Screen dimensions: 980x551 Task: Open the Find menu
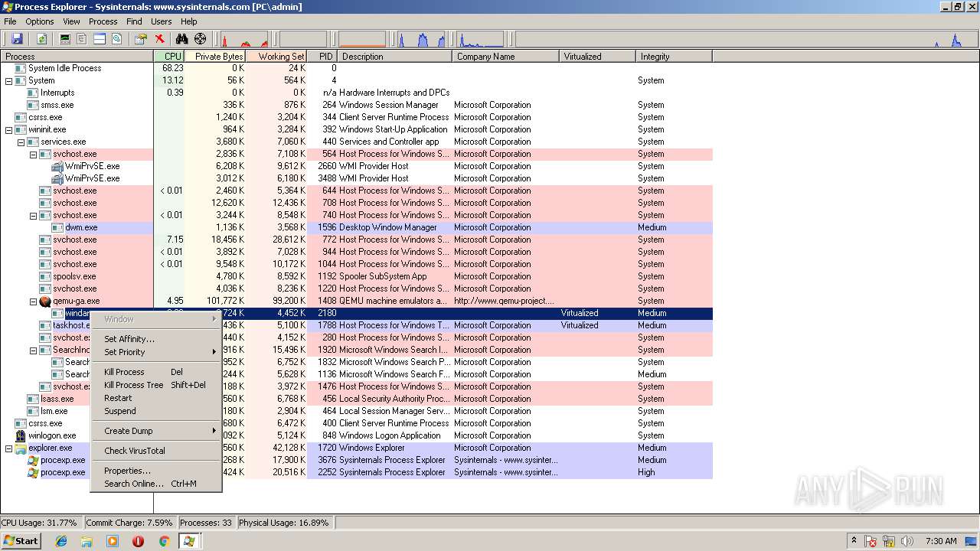134,21
